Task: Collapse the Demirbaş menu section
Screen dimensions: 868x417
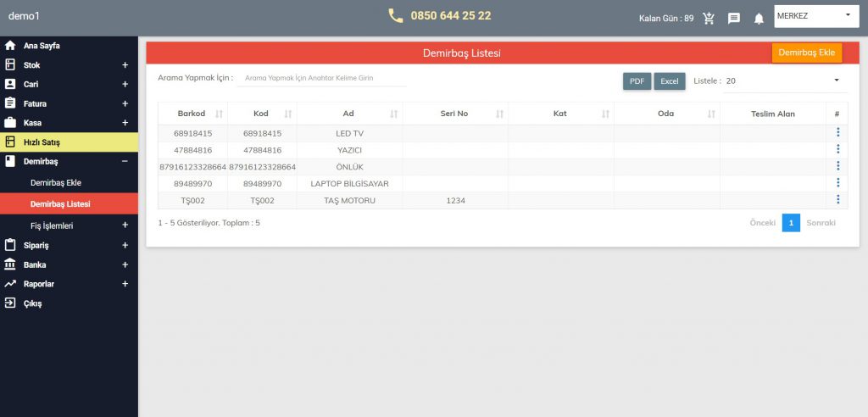Action: point(125,161)
